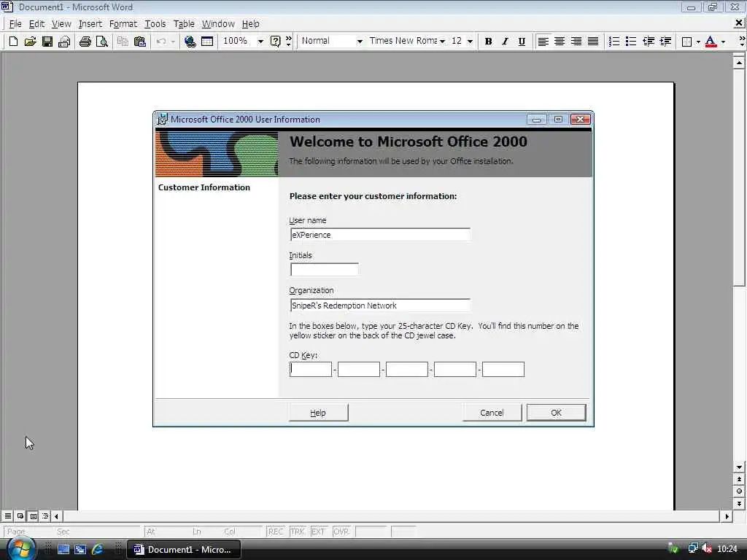Open the View menu
The image size is (747, 560).
[x=61, y=24]
